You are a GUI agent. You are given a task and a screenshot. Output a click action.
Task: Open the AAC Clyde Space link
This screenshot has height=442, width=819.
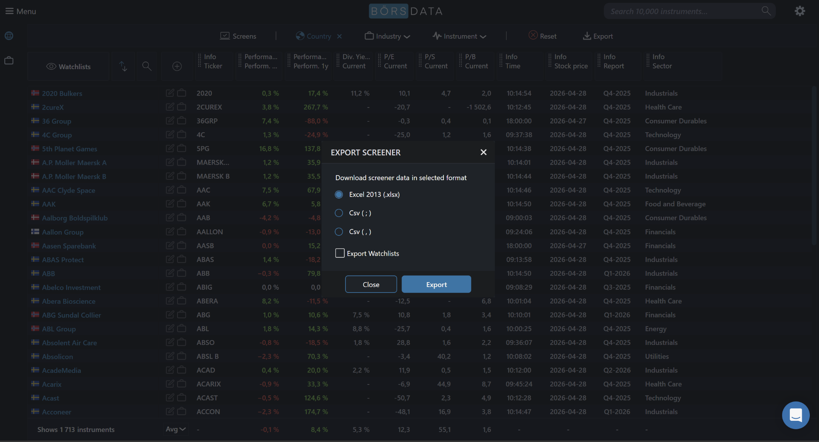[x=68, y=190]
